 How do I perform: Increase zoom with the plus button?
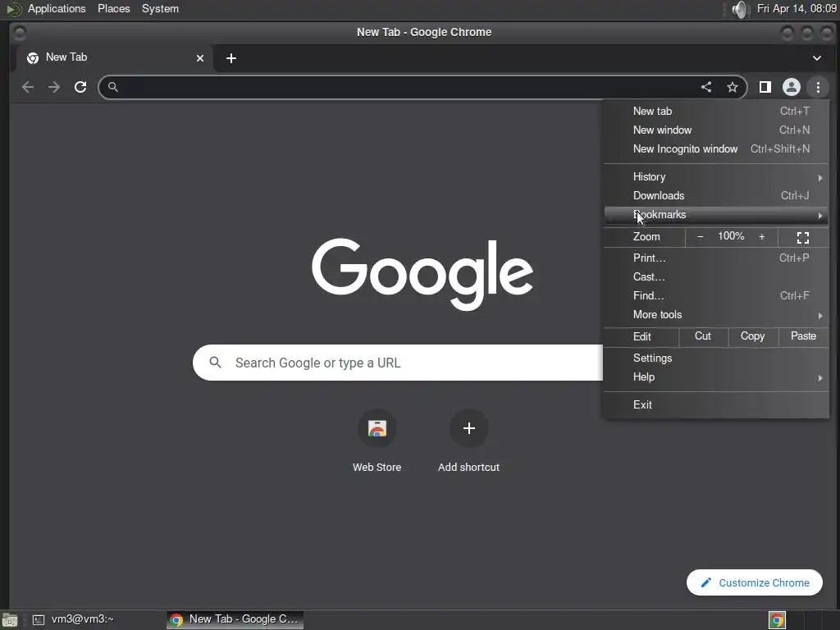pos(761,237)
